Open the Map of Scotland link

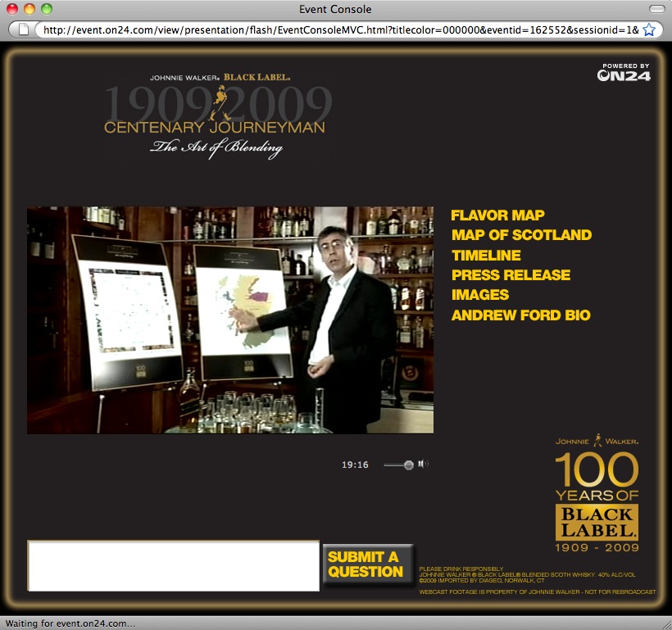(x=521, y=235)
